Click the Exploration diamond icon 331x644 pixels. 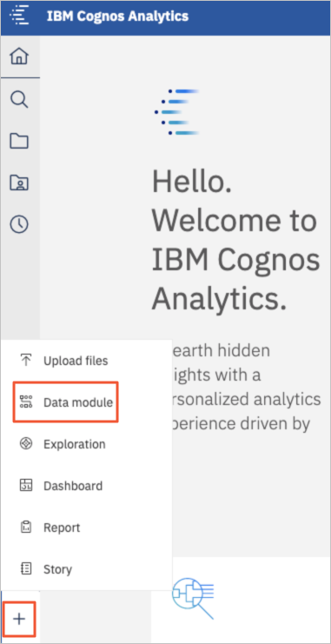(26, 444)
